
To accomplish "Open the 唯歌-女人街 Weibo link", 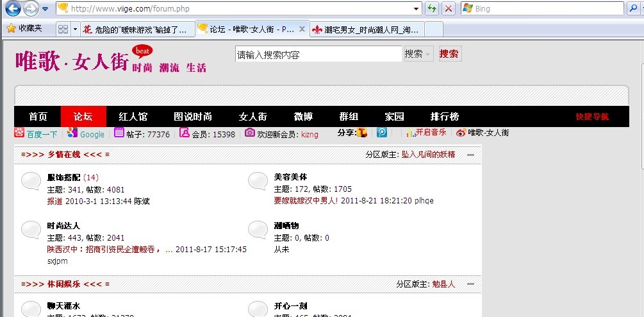I will click(x=488, y=133).
